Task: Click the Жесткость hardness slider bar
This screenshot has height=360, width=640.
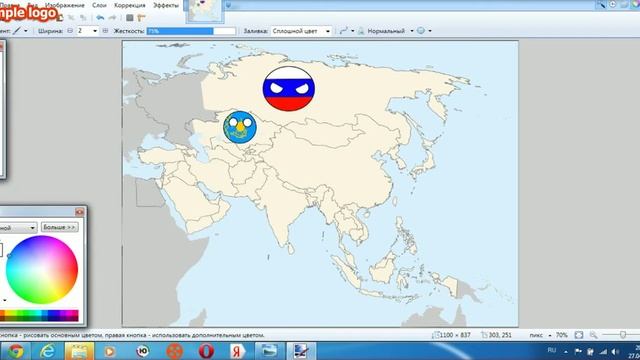Action: click(191, 31)
